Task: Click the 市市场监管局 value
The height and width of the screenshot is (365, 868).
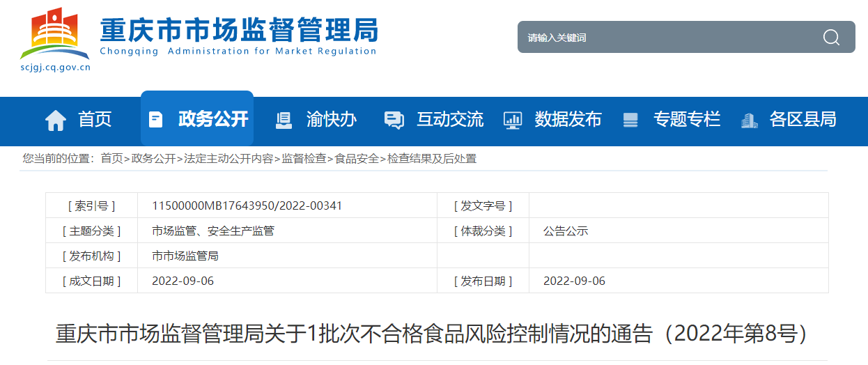Action: point(185,256)
